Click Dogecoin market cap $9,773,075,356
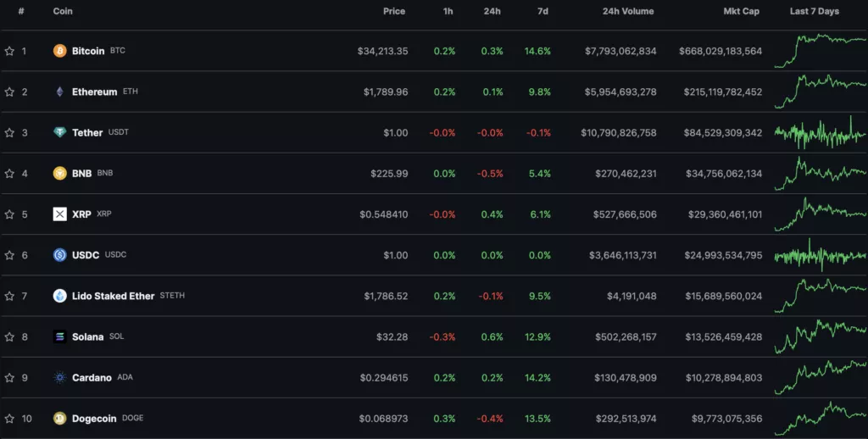This screenshot has height=439, width=868. 726,419
